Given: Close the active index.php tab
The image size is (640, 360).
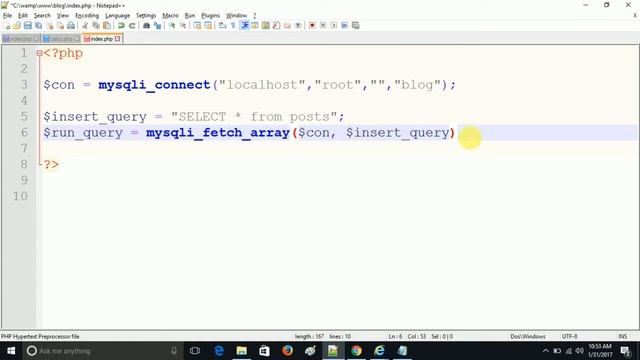Looking at the screenshot, I should pos(118,39).
